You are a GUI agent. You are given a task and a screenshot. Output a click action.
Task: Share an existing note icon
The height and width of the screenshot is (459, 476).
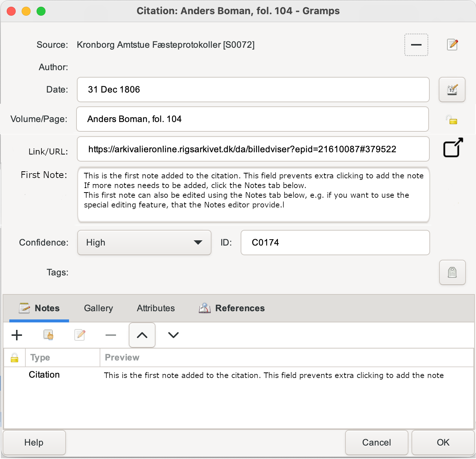pos(48,335)
